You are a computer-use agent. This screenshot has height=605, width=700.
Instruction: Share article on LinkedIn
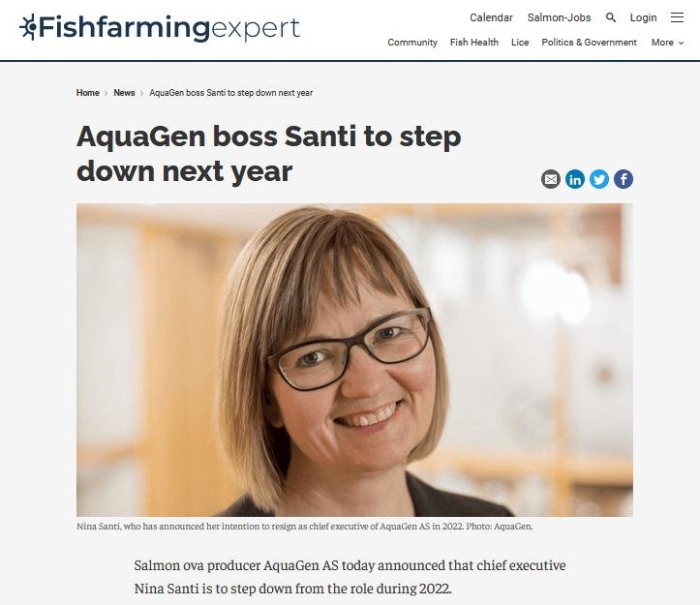[575, 179]
